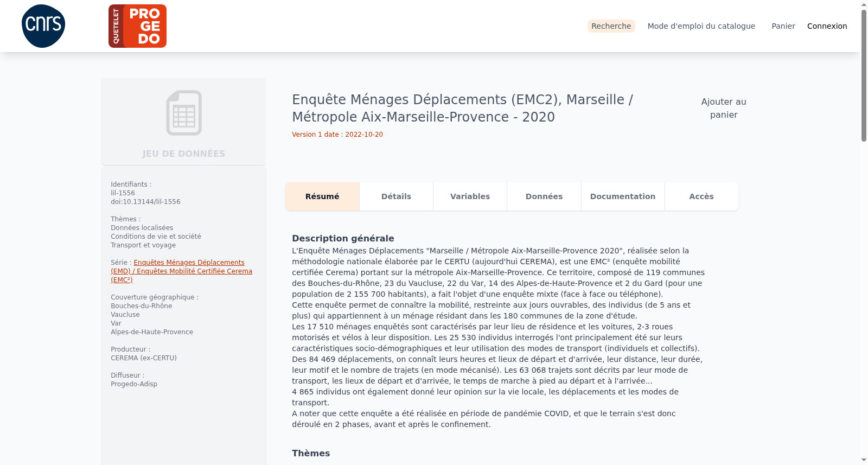The width and height of the screenshot is (868, 465).
Task: Click the dataset spreadsheet icon
Action: (184, 113)
